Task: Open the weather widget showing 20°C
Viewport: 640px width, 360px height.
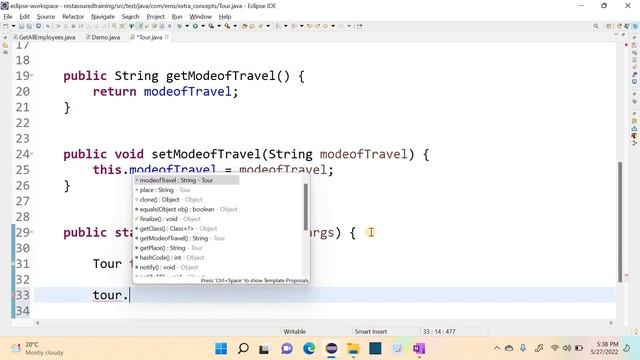Action: click(37, 349)
